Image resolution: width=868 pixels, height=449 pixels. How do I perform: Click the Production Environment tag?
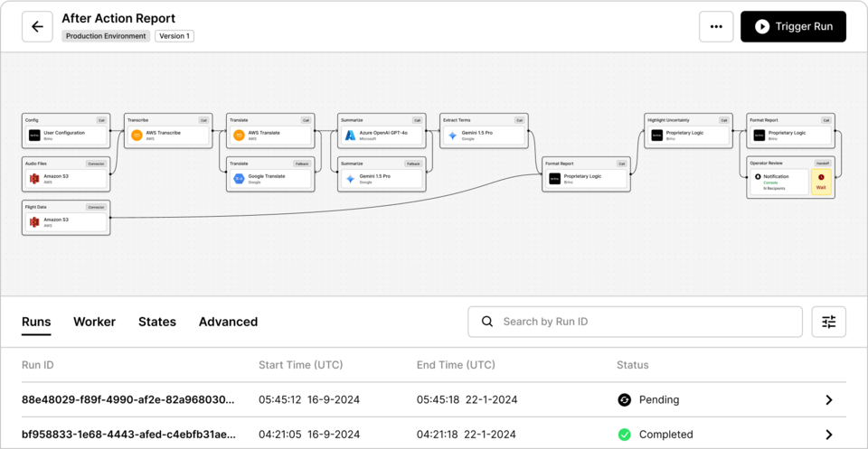107,36
